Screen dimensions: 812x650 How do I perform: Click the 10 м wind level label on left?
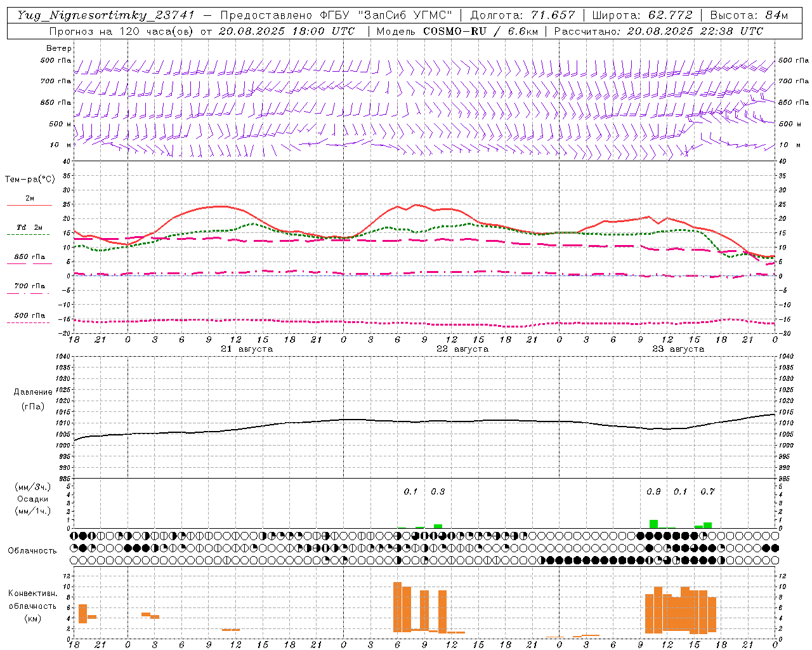pyautogui.click(x=61, y=145)
